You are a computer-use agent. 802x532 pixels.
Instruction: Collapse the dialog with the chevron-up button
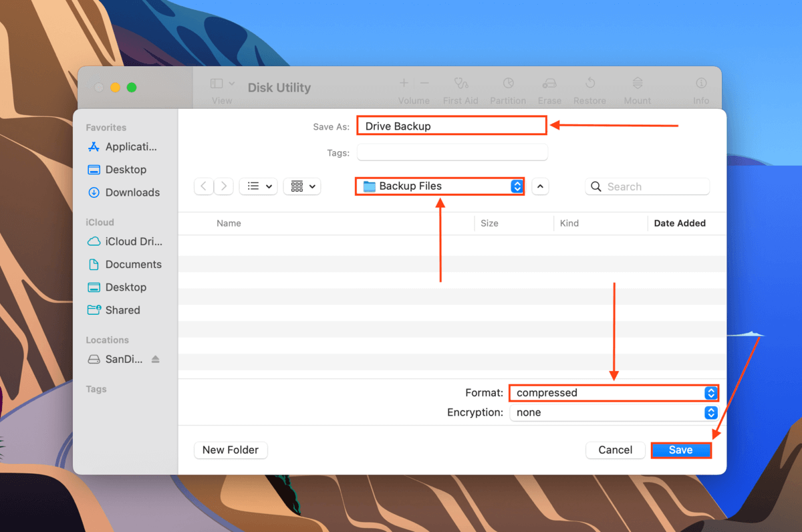click(541, 186)
